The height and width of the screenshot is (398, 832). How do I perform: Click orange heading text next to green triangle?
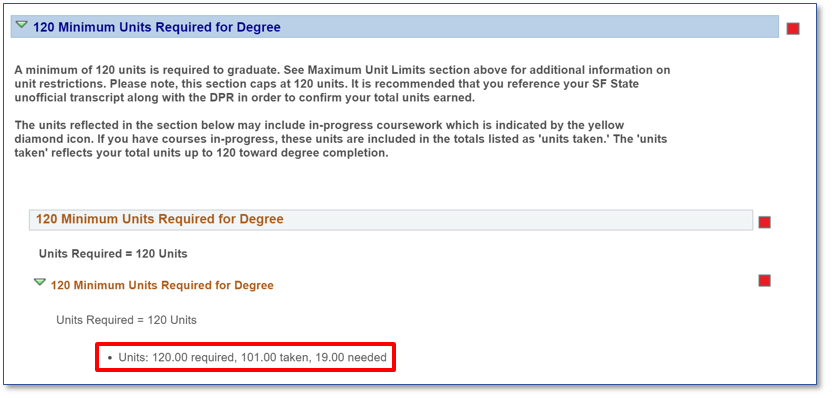[162, 285]
